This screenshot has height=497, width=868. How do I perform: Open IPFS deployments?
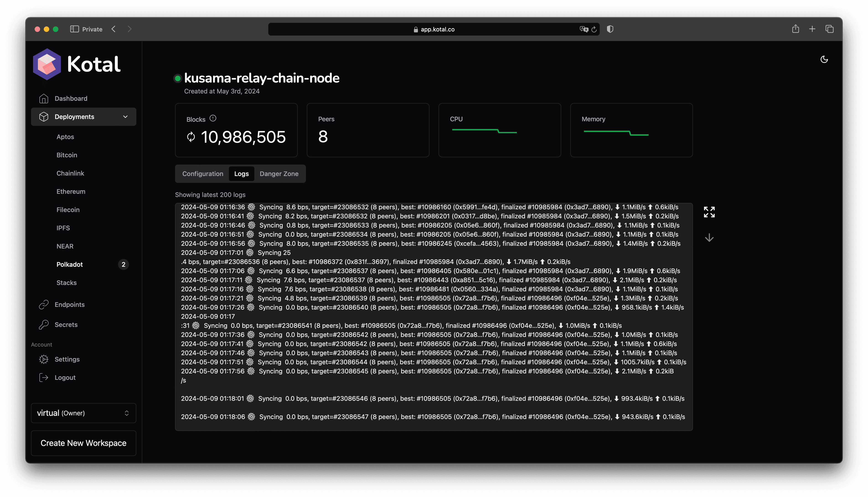[63, 228]
